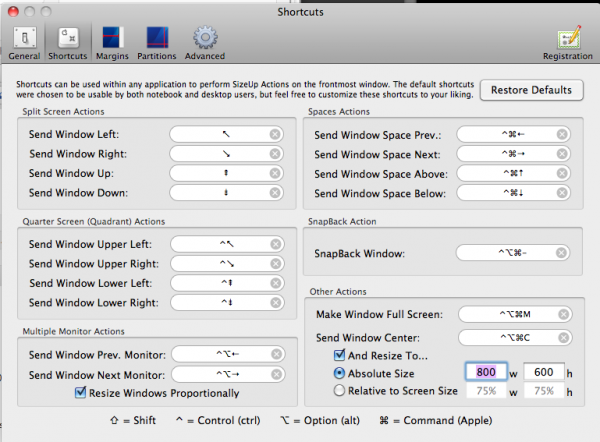Viewport: 600px width, 442px height.
Task: Clear the Make Window Full Screen shortcut
Action: tap(563, 315)
